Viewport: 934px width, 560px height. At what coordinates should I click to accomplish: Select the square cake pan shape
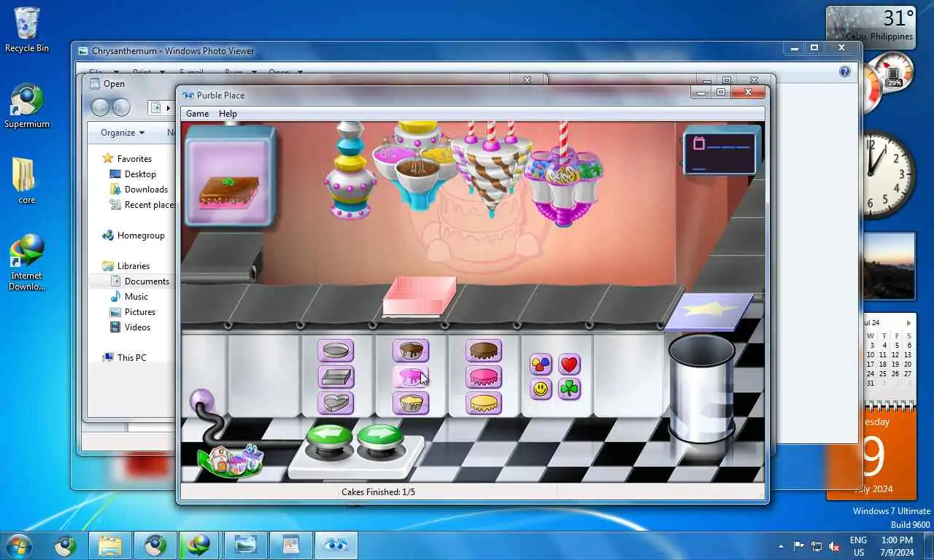point(336,377)
